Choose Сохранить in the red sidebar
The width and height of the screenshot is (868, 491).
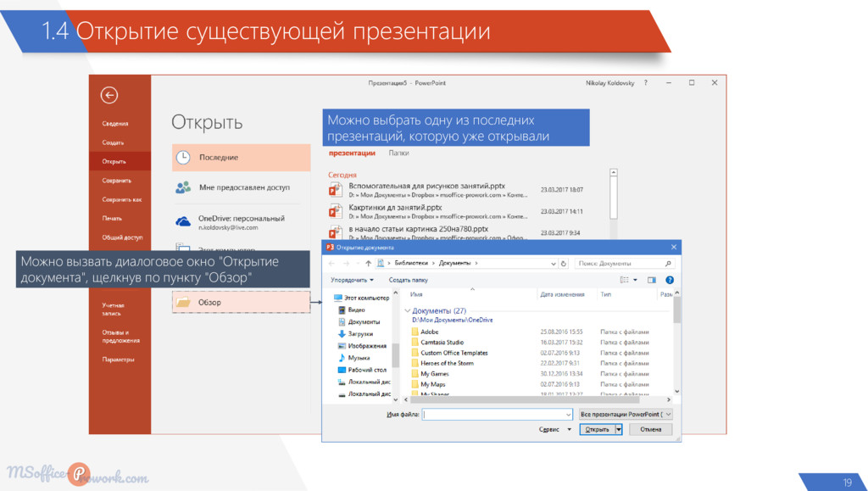coord(117,181)
